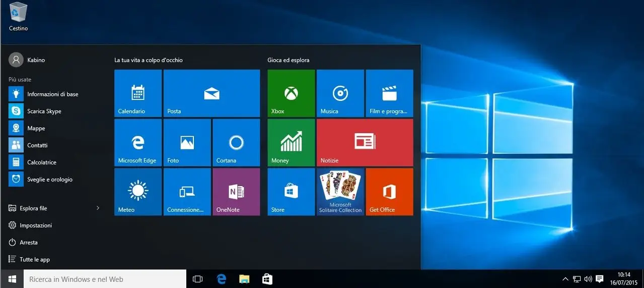
Task: Open the Action Center notifications icon
Action: (x=600, y=279)
